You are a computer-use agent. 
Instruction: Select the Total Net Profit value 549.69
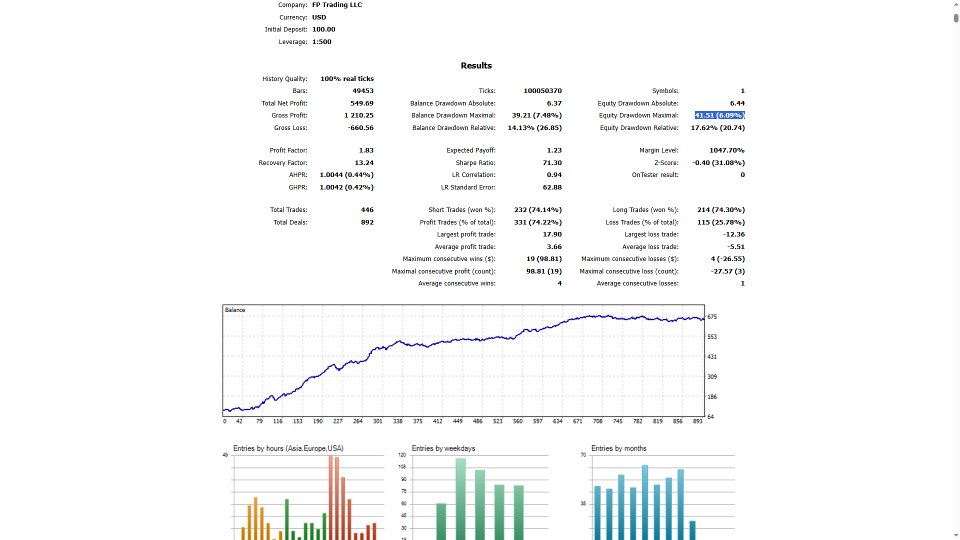[x=362, y=103]
